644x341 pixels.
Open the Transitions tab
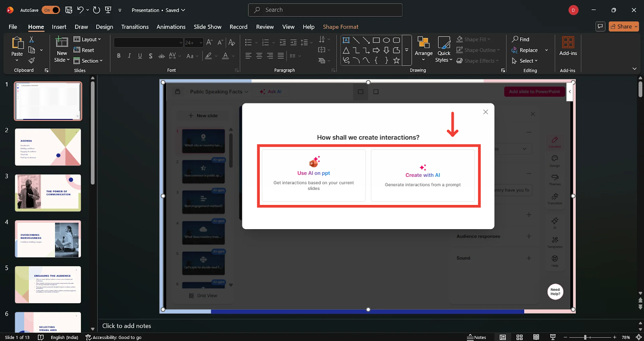point(135,27)
